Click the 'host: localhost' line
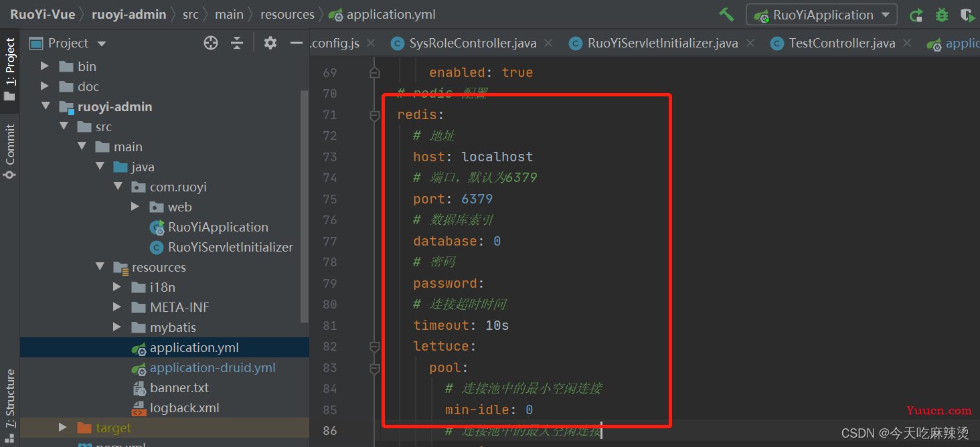The height and width of the screenshot is (447, 980). pos(473,157)
